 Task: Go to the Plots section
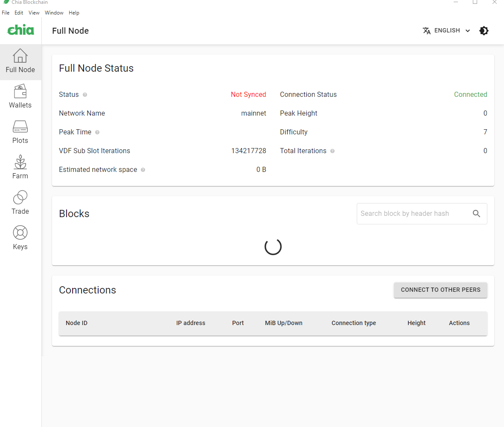pyautogui.click(x=20, y=133)
